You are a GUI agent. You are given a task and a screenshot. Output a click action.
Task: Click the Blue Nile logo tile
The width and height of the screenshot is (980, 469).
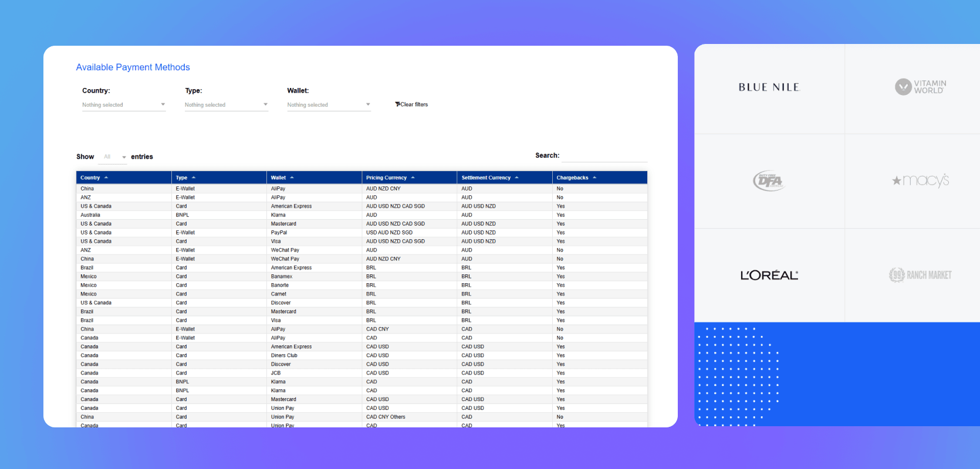[x=769, y=88]
